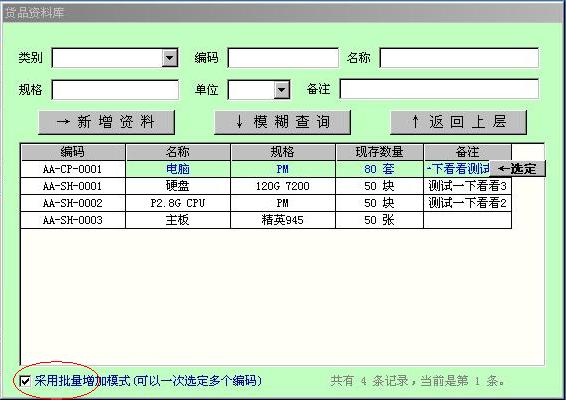
Task: Click the PM spec cell of P2.8G CPU row
Action: pos(283,203)
